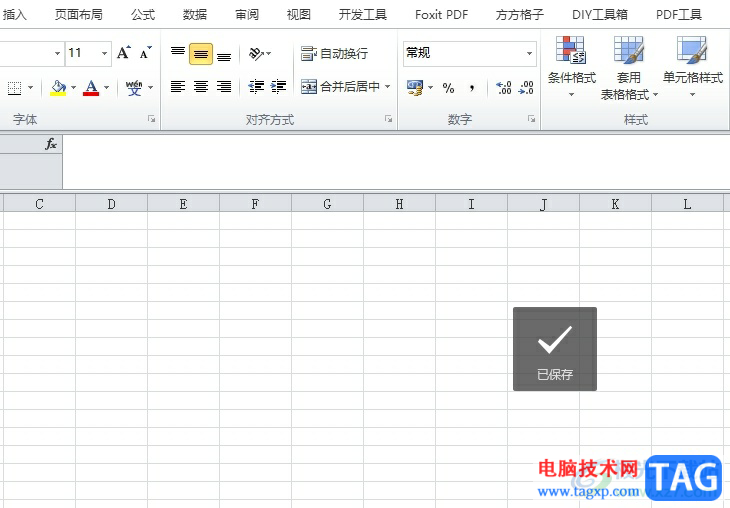This screenshot has height=508, width=730.
Task: Open Foxit PDF tab
Action: 441,15
